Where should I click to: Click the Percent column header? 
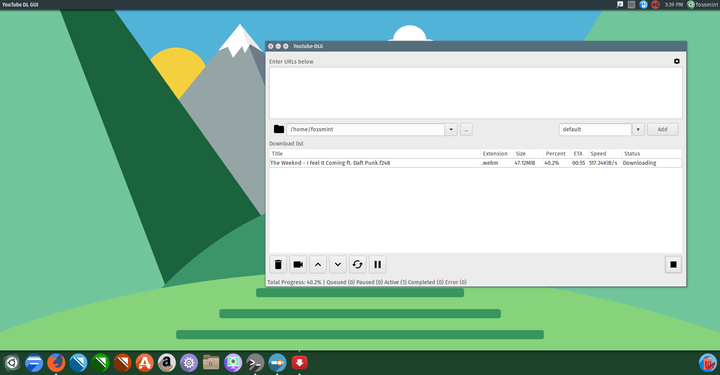click(x=557, y=154)
